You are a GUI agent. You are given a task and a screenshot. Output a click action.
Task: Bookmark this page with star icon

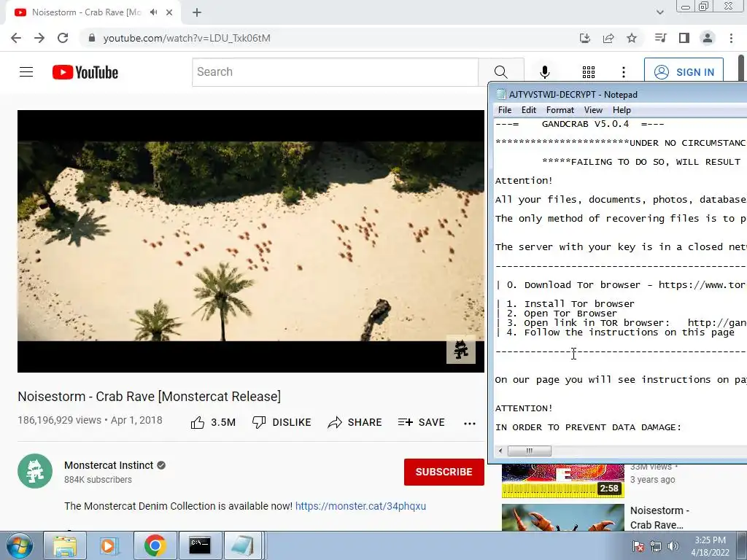pyautogui.click(x=632, y=38)
